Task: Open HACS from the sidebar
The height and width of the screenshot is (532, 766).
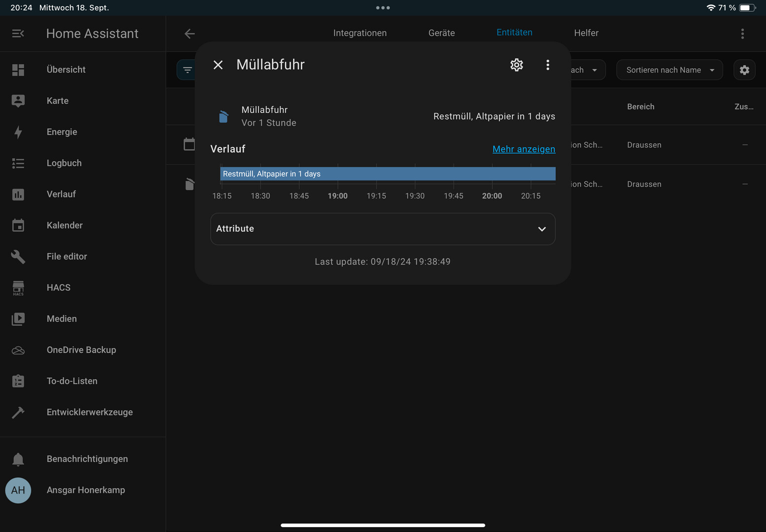Action: coord(58,288)
